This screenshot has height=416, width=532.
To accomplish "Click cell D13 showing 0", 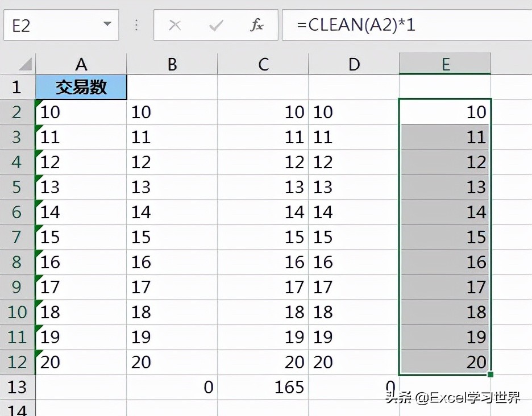I will coord(354,387).
